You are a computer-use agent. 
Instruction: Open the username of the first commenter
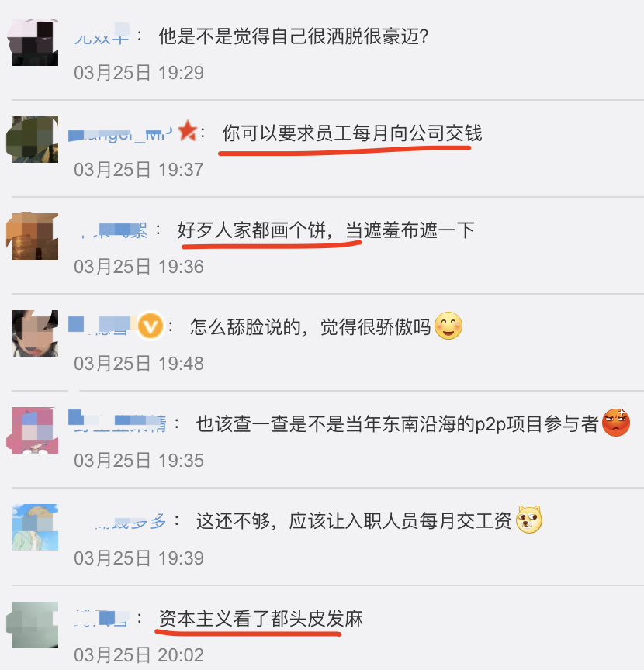click(x=102, y=36)
